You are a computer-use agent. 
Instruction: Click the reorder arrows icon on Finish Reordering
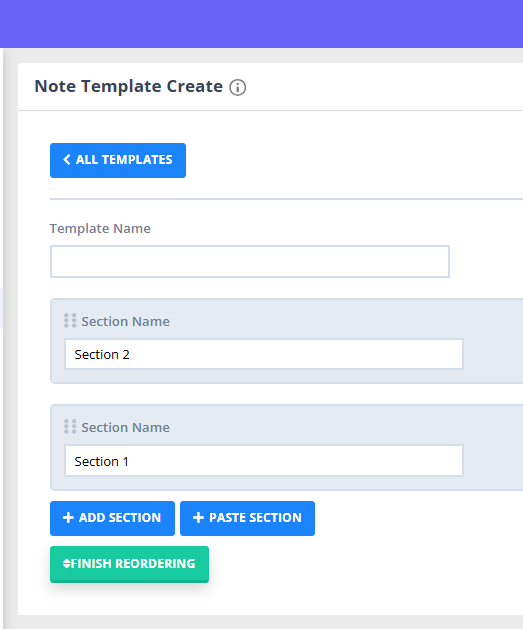point(67,564)
